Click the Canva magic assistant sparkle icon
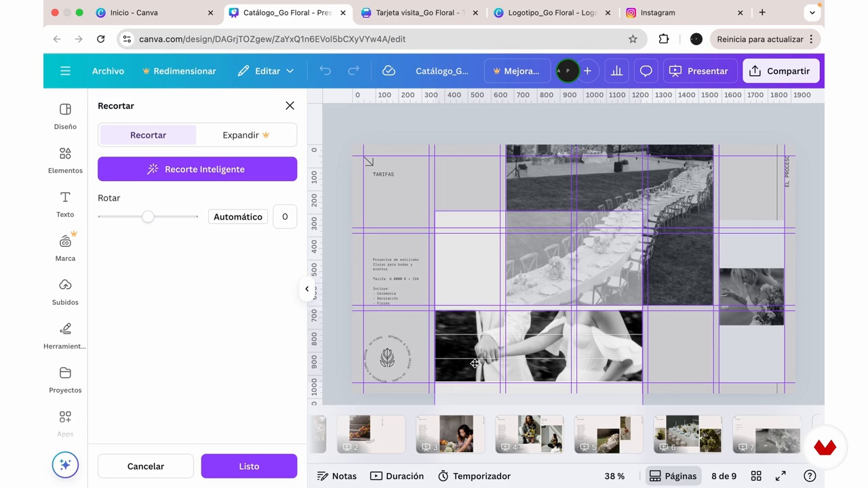 65,464
